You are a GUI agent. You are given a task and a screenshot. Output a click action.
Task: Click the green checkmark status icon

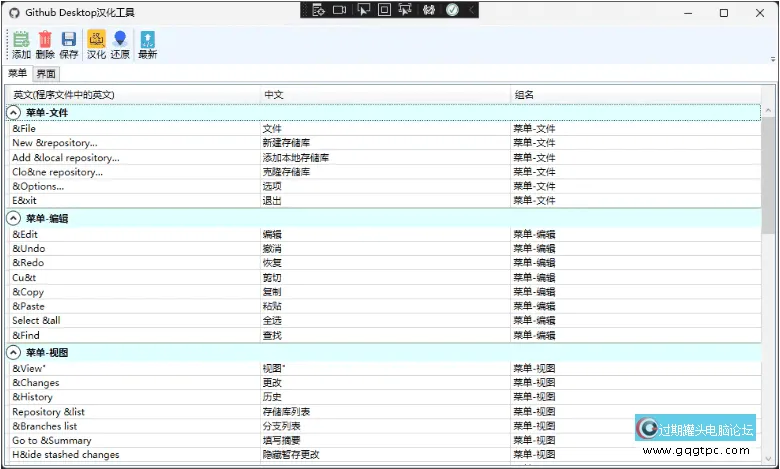tap(452, 9)
